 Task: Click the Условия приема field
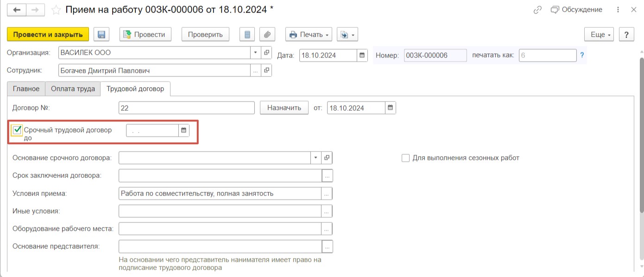221,194
